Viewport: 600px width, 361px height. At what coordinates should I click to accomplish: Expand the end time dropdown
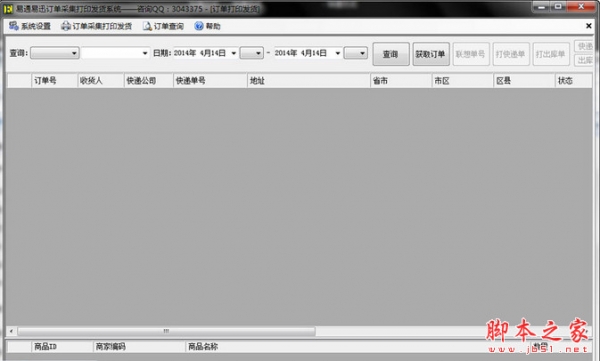[362, 53]
